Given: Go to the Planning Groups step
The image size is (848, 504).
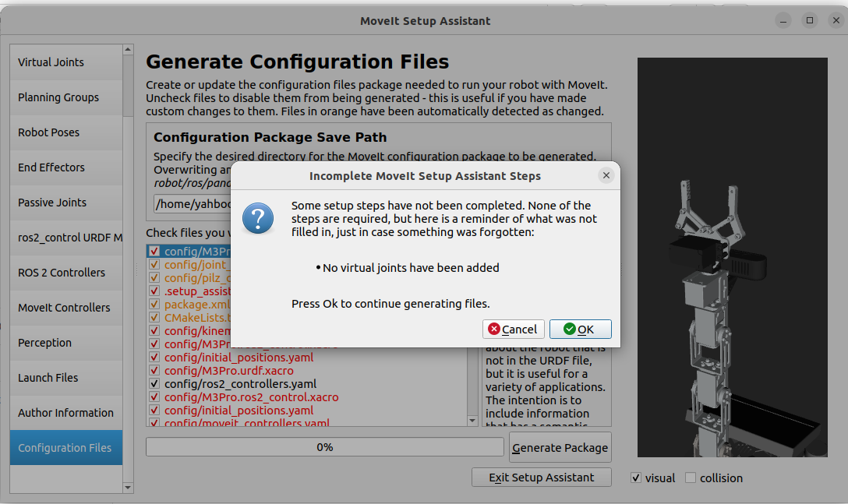Looking at the screenshot, I should click(66, 97).
